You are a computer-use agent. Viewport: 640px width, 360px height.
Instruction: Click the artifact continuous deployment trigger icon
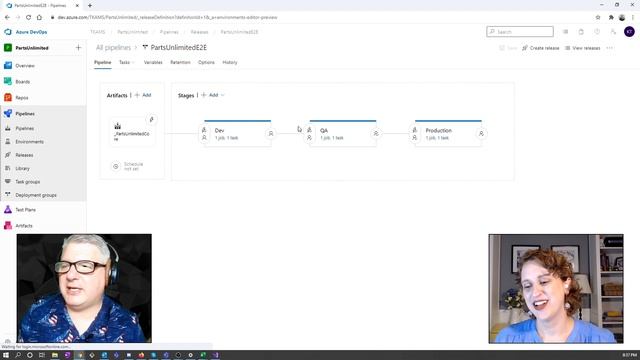[151, 120]
